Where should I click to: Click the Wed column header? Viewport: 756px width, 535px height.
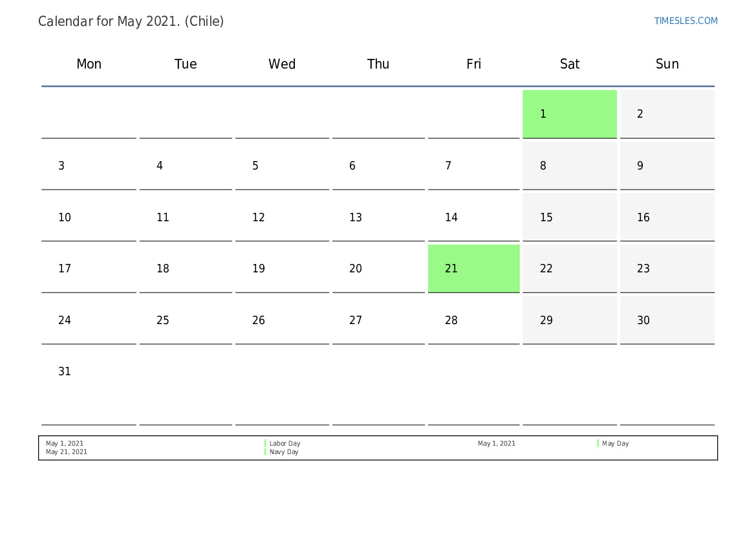tap(282, 64)
